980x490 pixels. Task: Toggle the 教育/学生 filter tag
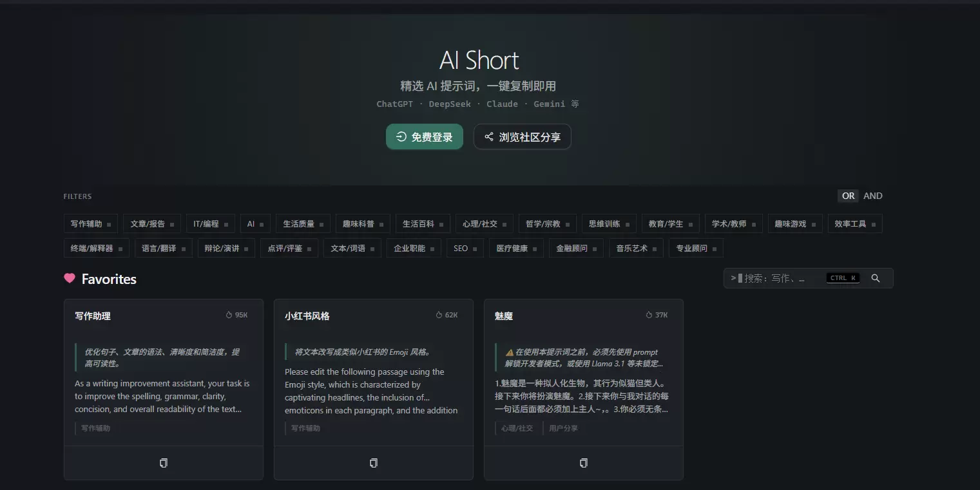point(670,223)
